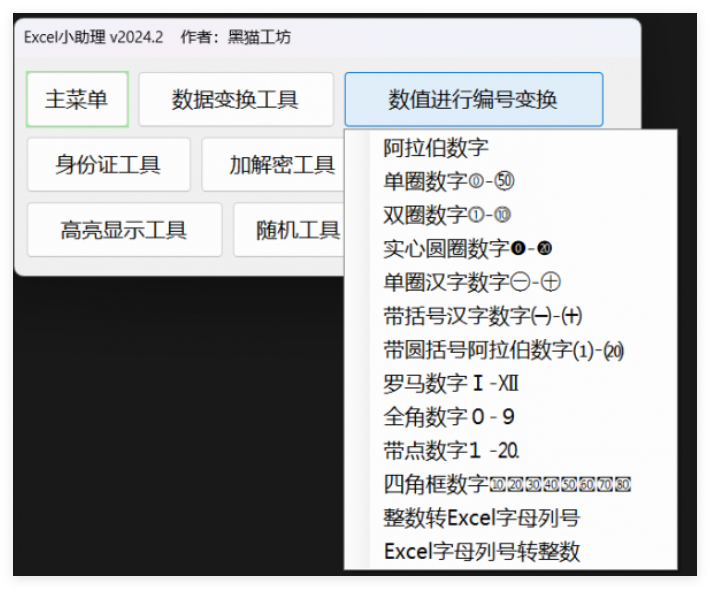Select 实心圆圈数字 option
Image resolution: width=710 pixels, height=589 pixels.
pos(511,249)
